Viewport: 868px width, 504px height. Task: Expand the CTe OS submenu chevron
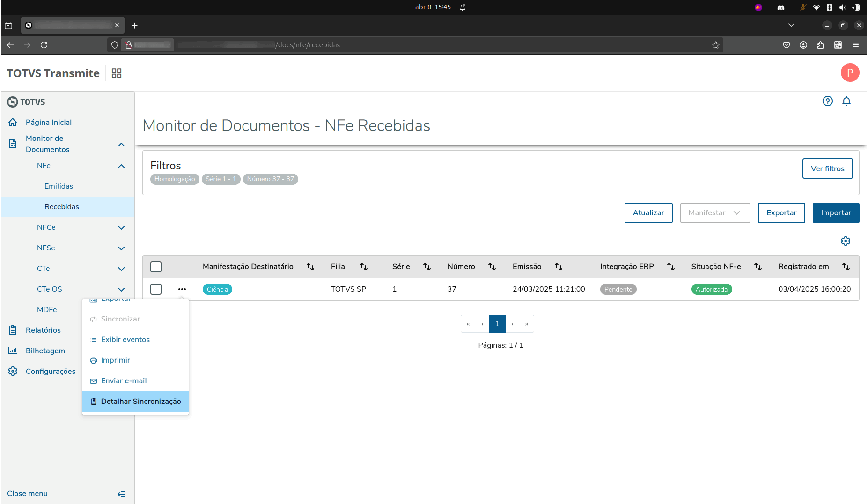point(121,290)
